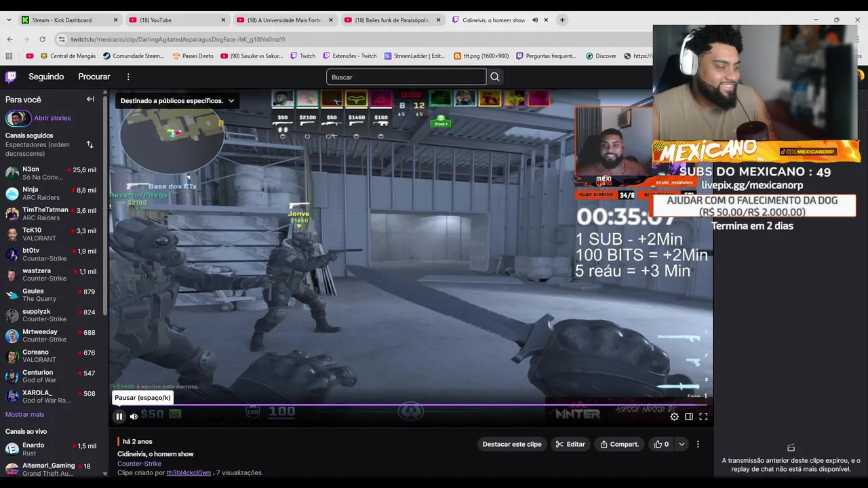Open clip player settings gear

pos(674,417)
